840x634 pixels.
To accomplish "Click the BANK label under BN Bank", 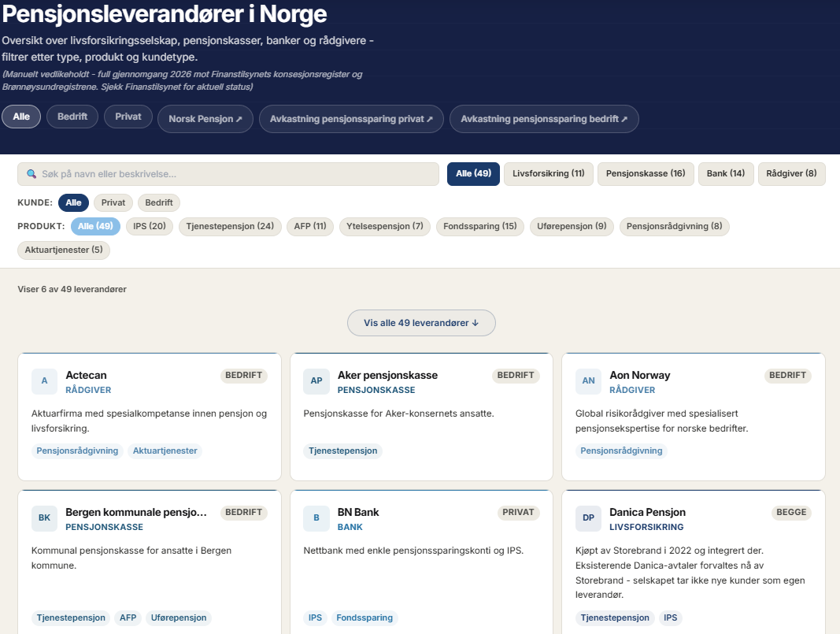I will pos(350,528).
